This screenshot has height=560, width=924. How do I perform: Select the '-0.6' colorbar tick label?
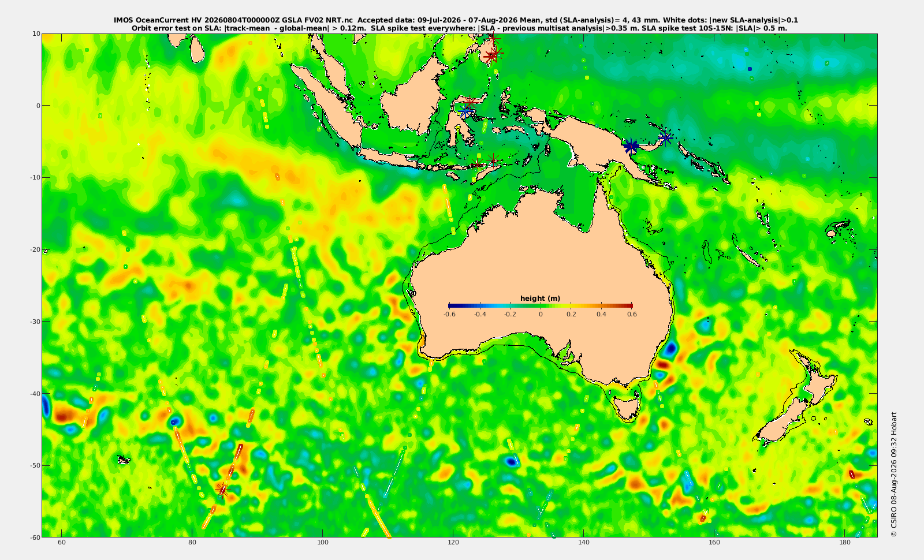(x=449, y=315)
